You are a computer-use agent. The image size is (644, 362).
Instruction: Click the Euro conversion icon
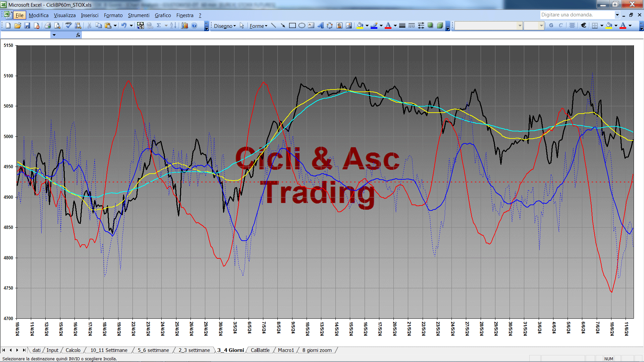pos(141,25)
